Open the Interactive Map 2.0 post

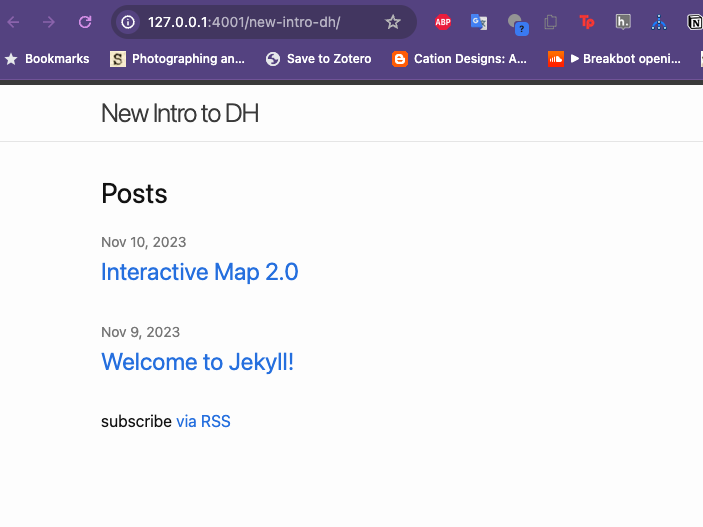(199, 272)
